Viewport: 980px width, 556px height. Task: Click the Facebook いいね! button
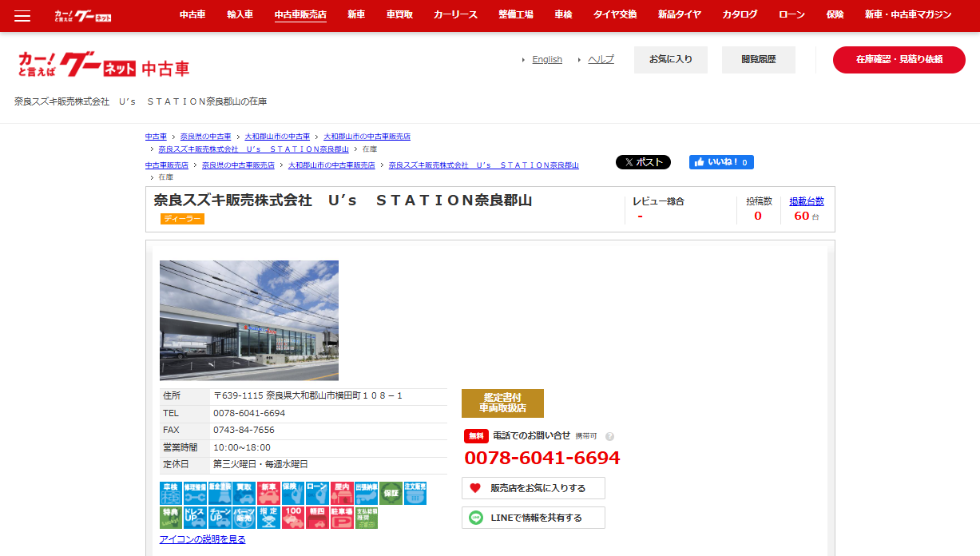click(x=721, y=162)
